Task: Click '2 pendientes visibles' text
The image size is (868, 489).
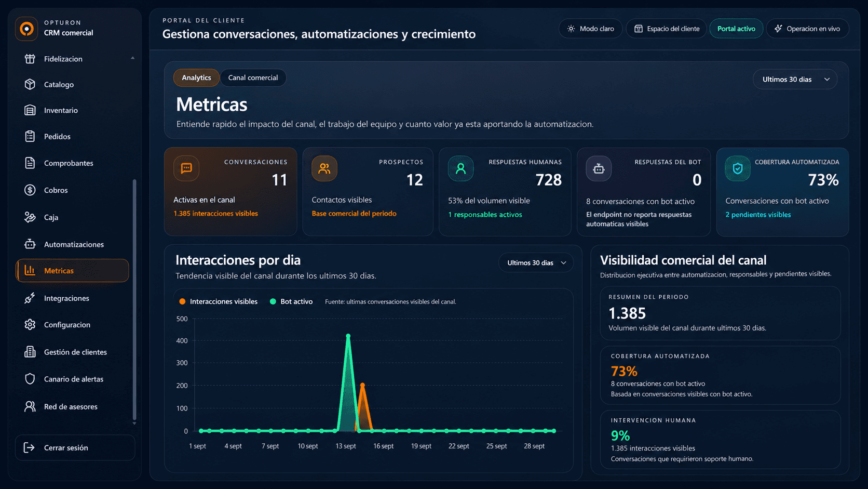Action: [758, 215]
